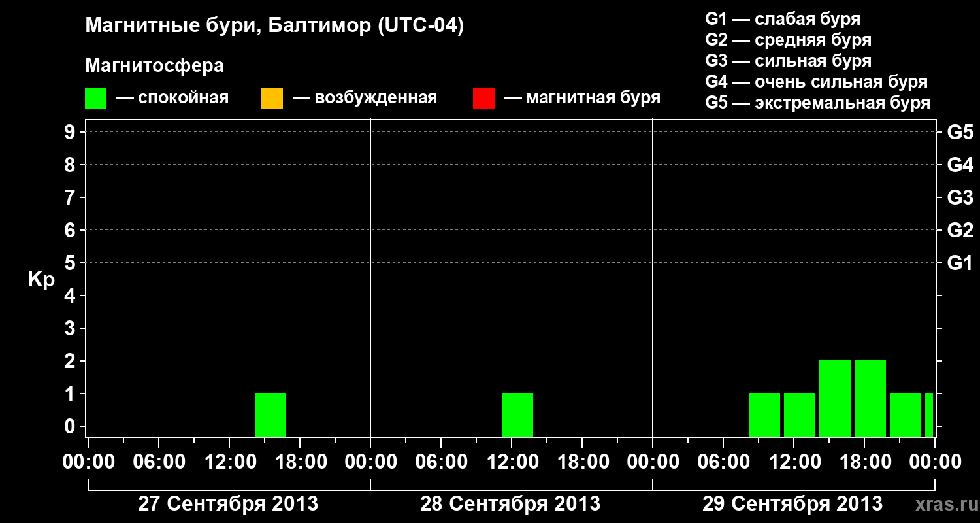
Task: Click the G3 label on the right axis
Action: (x=960, y=197)
